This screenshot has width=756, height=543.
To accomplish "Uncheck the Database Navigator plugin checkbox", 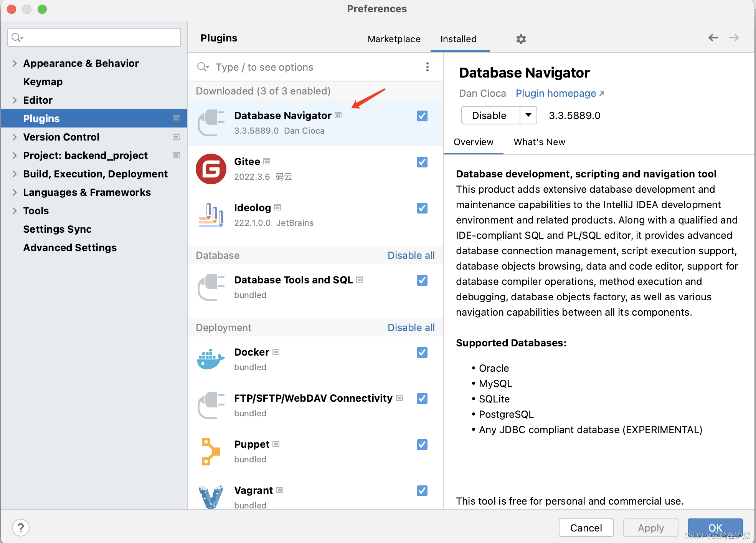I will (422, 116).
